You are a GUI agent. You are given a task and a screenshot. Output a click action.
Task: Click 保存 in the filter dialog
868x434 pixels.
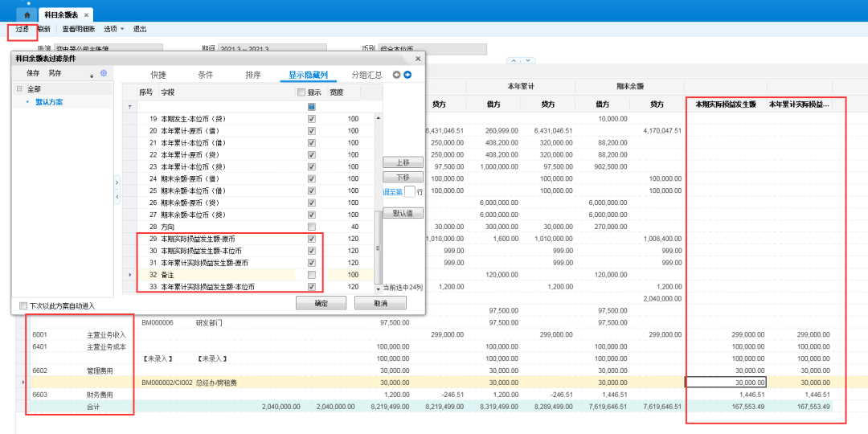(33, 73)
